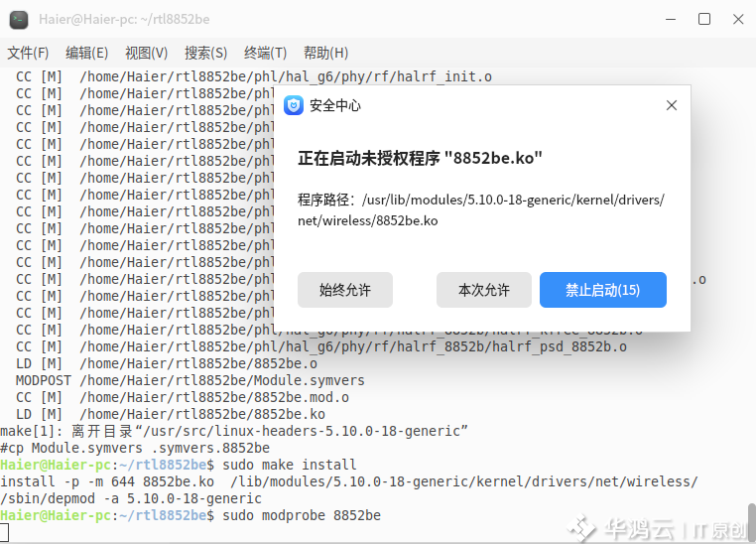The height and width of the screenshot is (544, 756).
Task: Click the 'LD [M] ...8852be.ko' line
Action: (171, 414)
